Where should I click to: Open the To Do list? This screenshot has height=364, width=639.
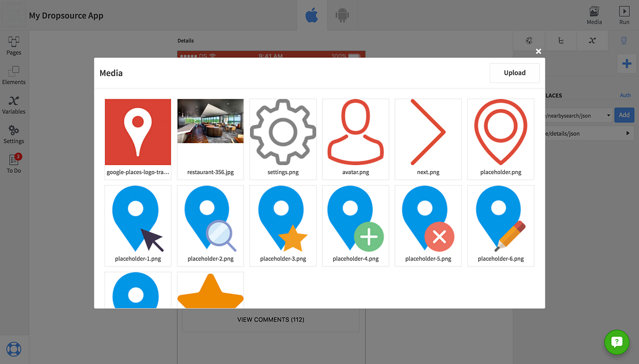coord(14,164)
